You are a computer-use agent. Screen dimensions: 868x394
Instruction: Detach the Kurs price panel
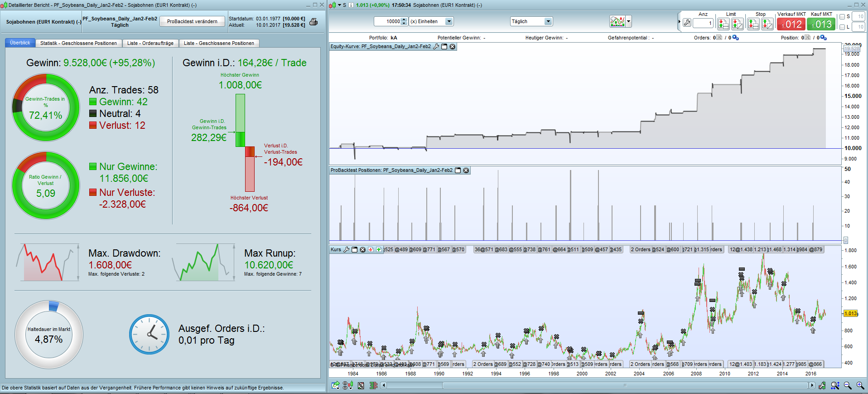click(355, 250)
